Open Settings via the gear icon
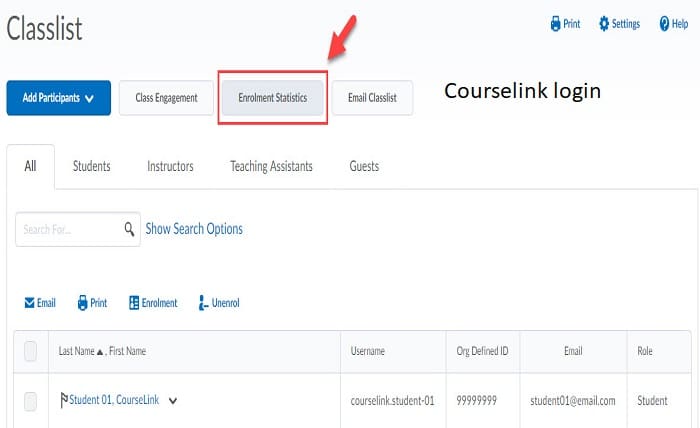The width and height of the screenshot is (700, 428). point(604,24)
